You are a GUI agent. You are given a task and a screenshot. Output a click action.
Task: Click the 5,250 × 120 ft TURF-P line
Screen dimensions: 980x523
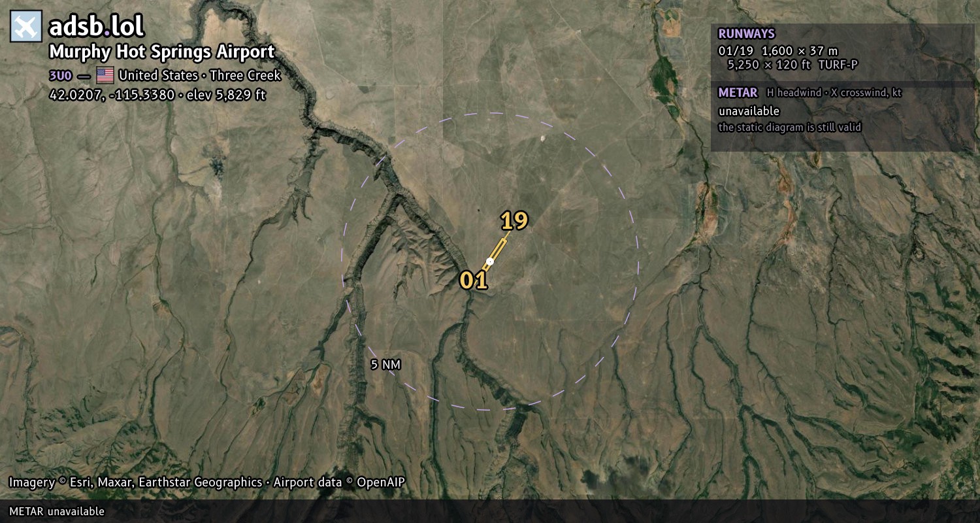tap(792, 64)
